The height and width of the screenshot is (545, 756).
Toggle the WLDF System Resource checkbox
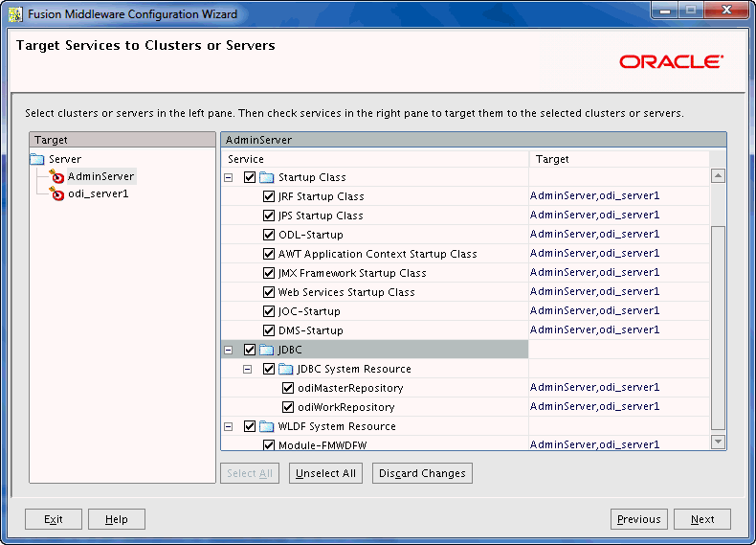click(250, 426)
